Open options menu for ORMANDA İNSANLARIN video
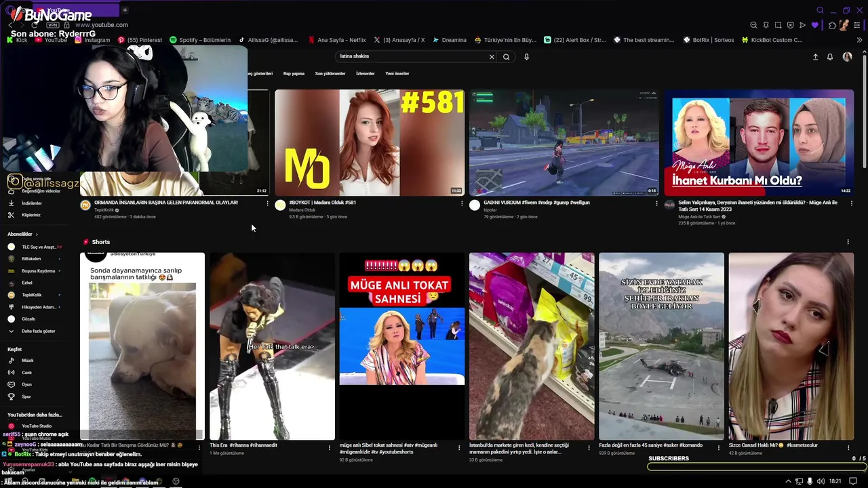 [x=267, y=203]
